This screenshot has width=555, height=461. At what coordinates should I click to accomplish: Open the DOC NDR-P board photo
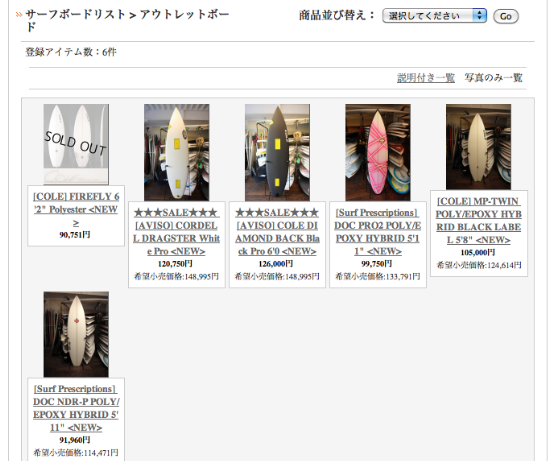[x=76, y=334]
